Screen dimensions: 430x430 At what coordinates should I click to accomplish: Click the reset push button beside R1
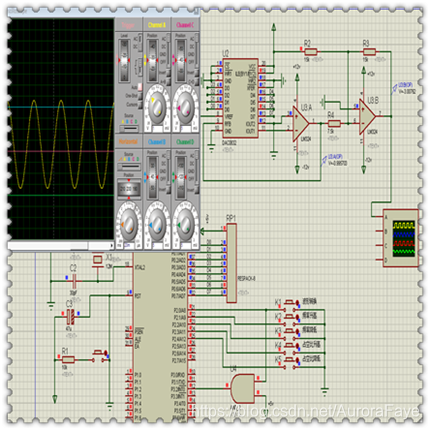click(99, 355)
